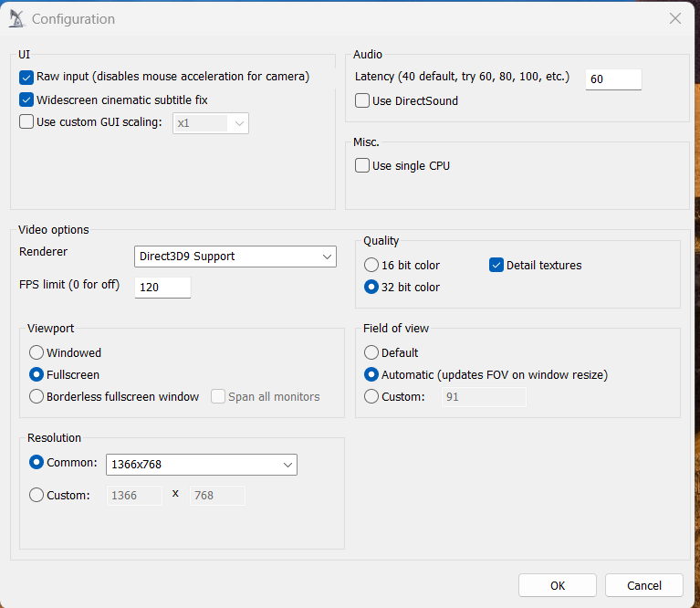
Task: Click the Configuration window app icon
Action: [16, 19]
